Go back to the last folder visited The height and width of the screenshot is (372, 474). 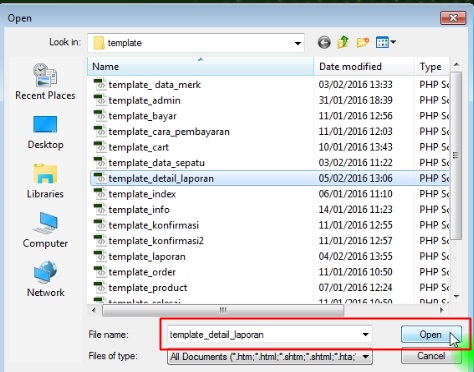tap(324, 42)
